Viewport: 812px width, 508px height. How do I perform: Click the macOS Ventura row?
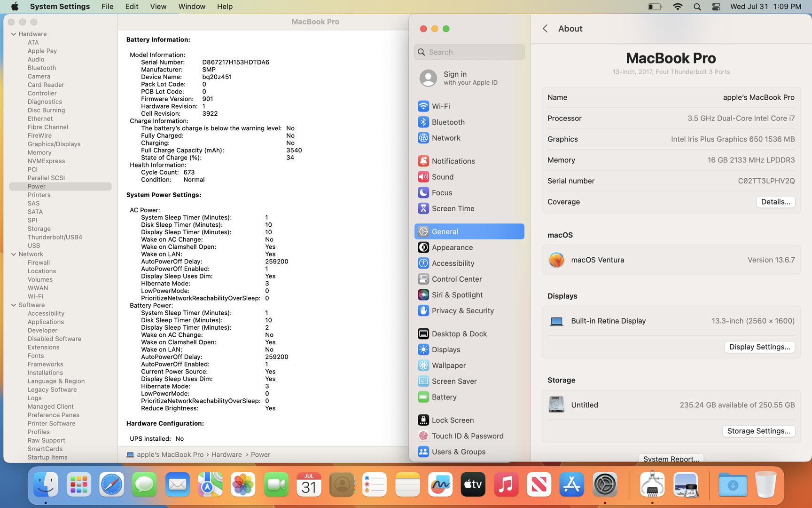(671, 260)
